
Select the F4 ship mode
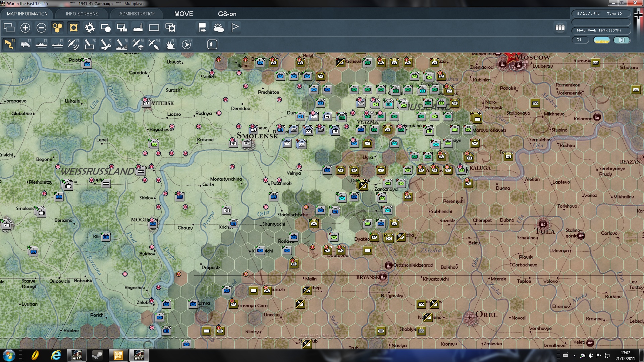pyautogui.click(x=57, y=44)
